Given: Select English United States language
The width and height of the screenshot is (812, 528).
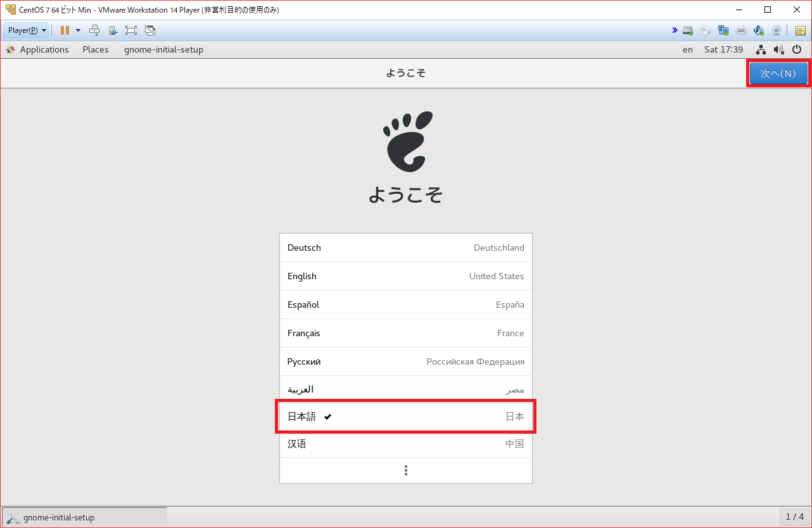Looking at the screenshot, I should coord(406,276).
